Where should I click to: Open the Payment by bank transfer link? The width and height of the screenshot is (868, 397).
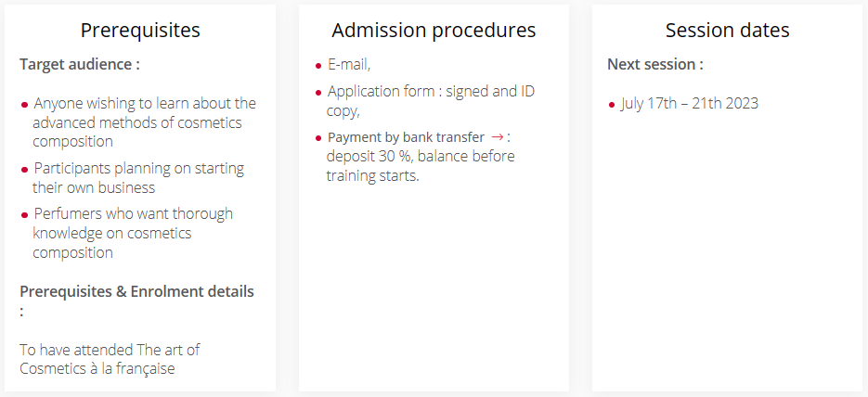406,137
